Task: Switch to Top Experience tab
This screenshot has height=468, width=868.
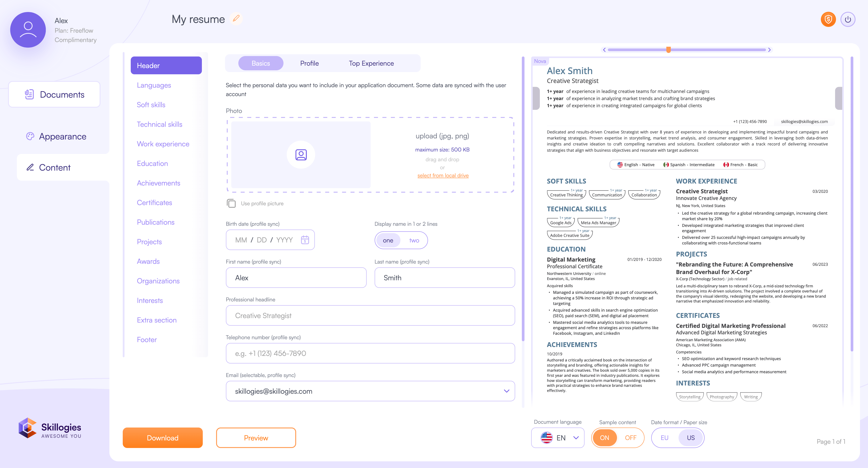Action: tap(371, 63)
